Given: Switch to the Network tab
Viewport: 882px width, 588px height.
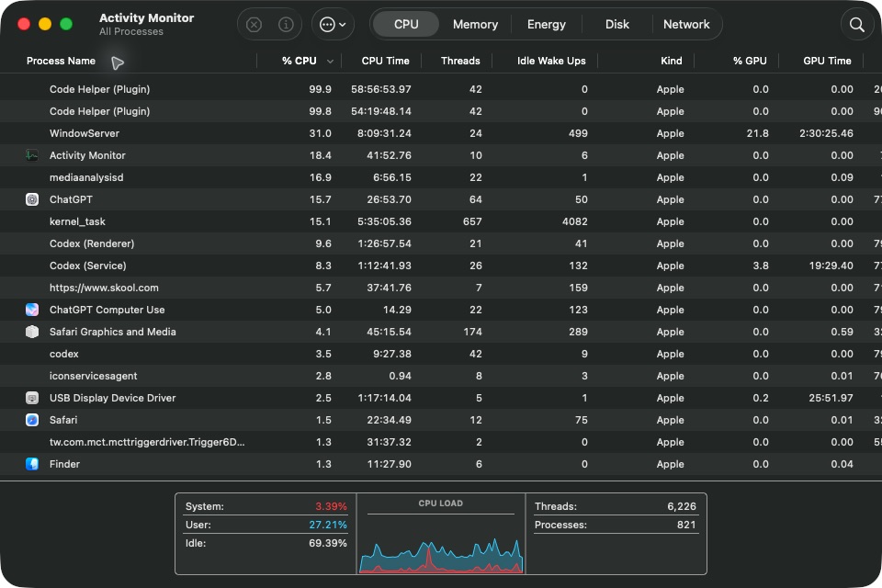Looking at the screenshot, I should [686, 24].
